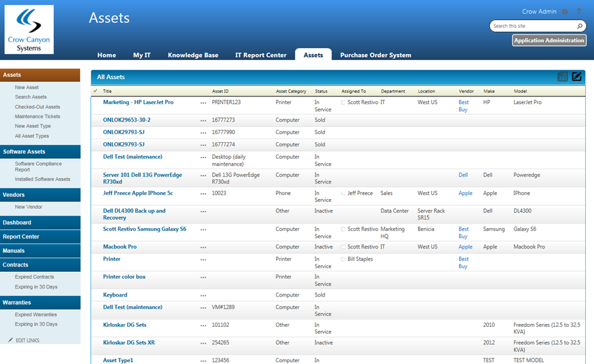Viewport: 594px width, 364px height.
Task: Click New Asset in the sidebar
Action: point(27,87)
